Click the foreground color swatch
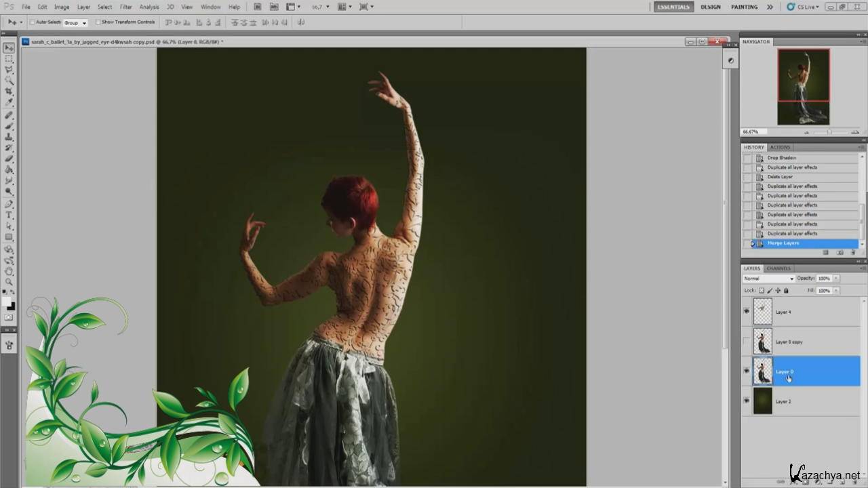 (x=6, y=301)
